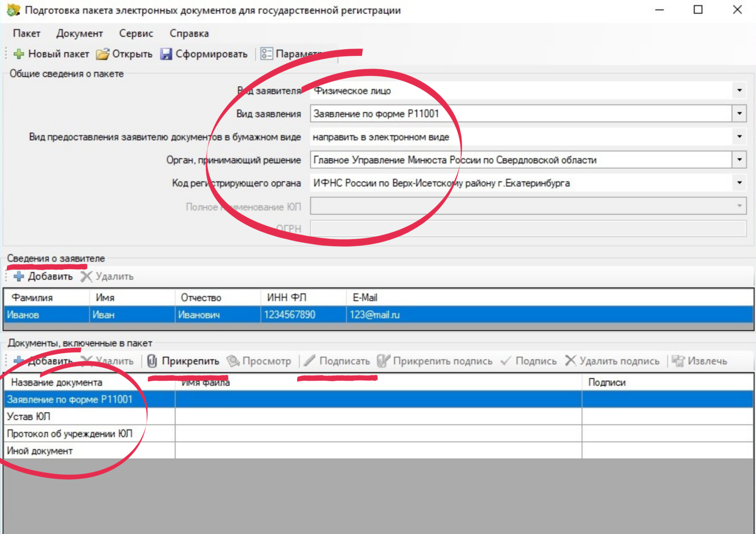Open the Пакет menu
The width and height of the screenshot is (756, 534).
(27, 33)
